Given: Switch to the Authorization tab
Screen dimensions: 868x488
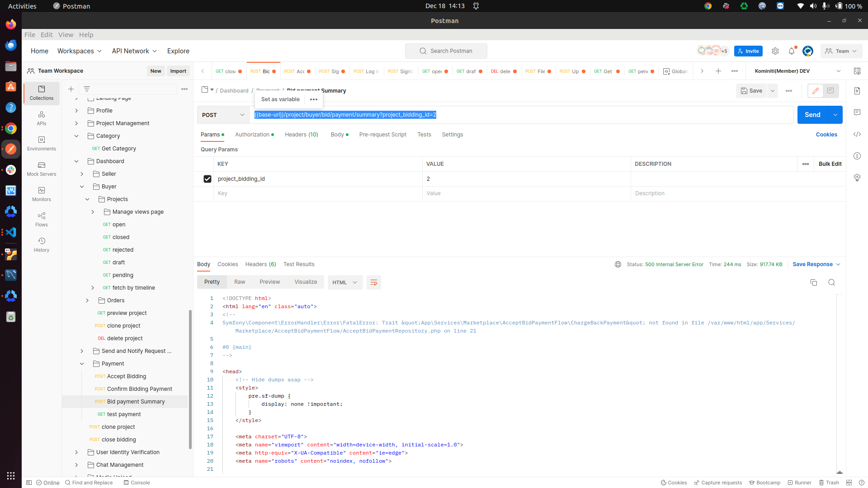Looking at the screenshot, I should click(x=252, y=135).
